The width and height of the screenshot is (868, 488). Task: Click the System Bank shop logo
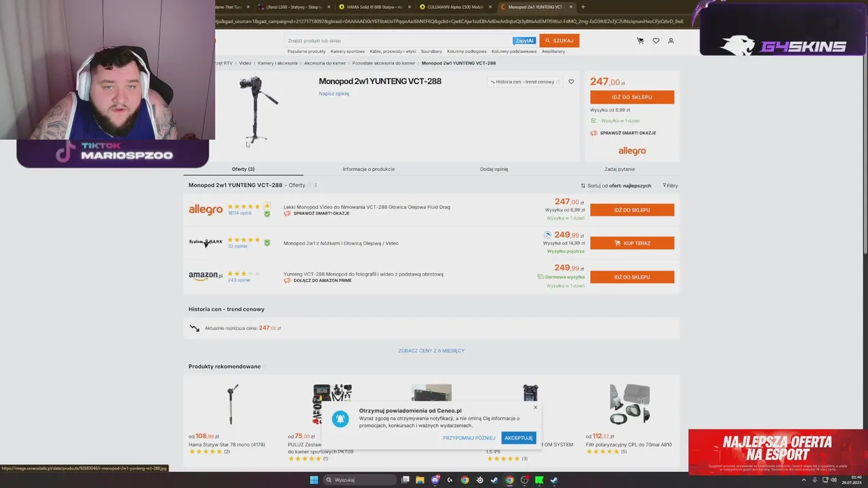click(x=205, y=243)
